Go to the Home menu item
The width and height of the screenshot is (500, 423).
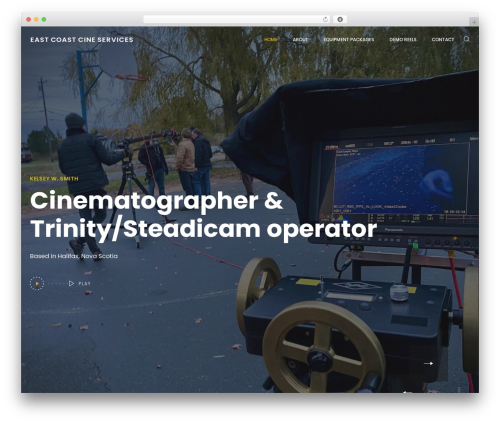tap(270, 39)
